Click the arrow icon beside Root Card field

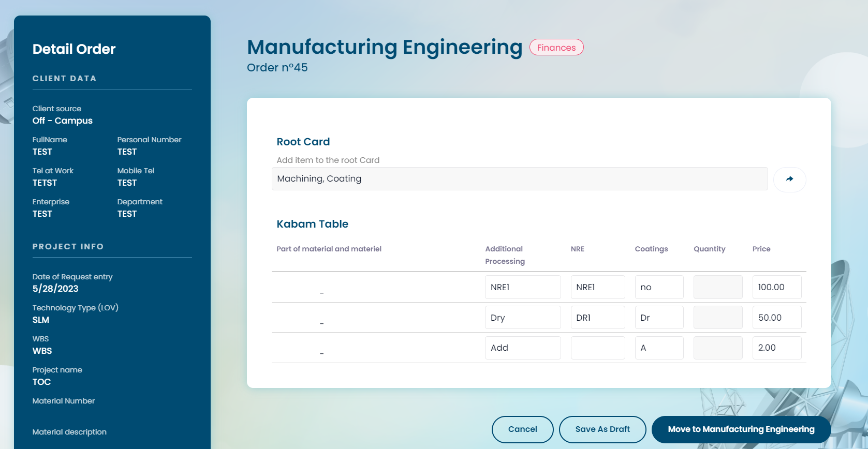789,179
